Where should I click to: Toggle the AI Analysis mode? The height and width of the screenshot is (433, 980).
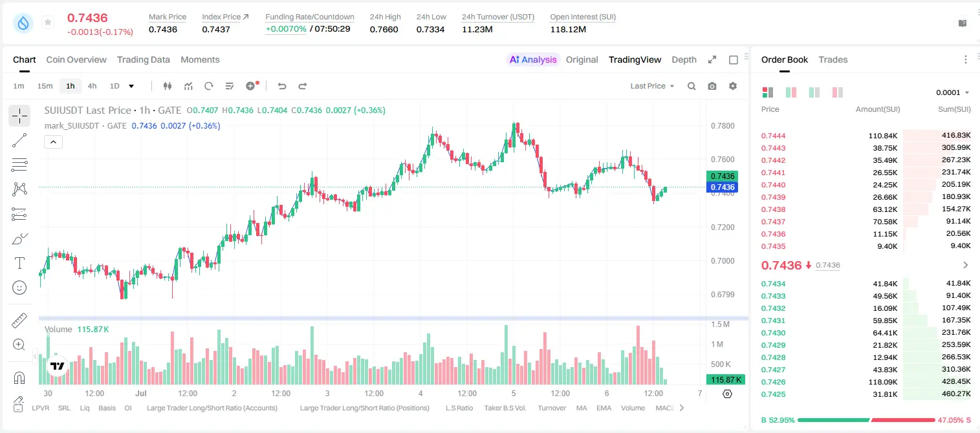click(x=533, y=59)
